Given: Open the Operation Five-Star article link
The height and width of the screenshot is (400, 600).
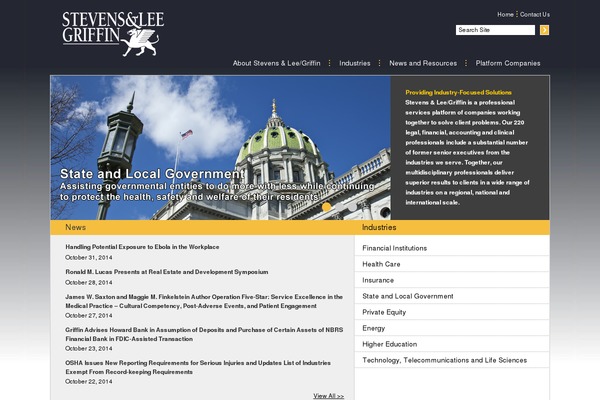Looking at the screenshot, I should [x=204, y=301].
